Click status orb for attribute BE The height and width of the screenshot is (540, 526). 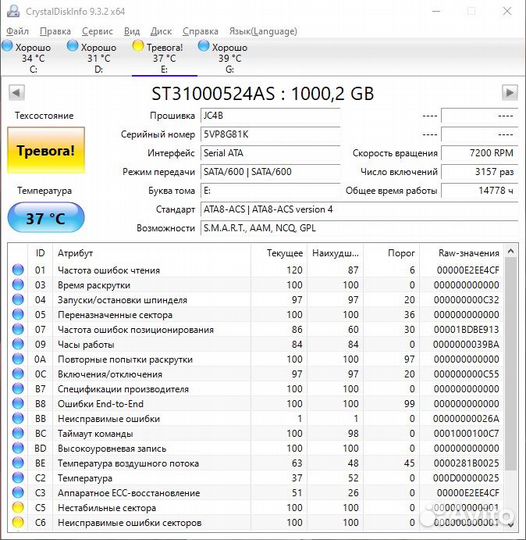pos(18,463)
